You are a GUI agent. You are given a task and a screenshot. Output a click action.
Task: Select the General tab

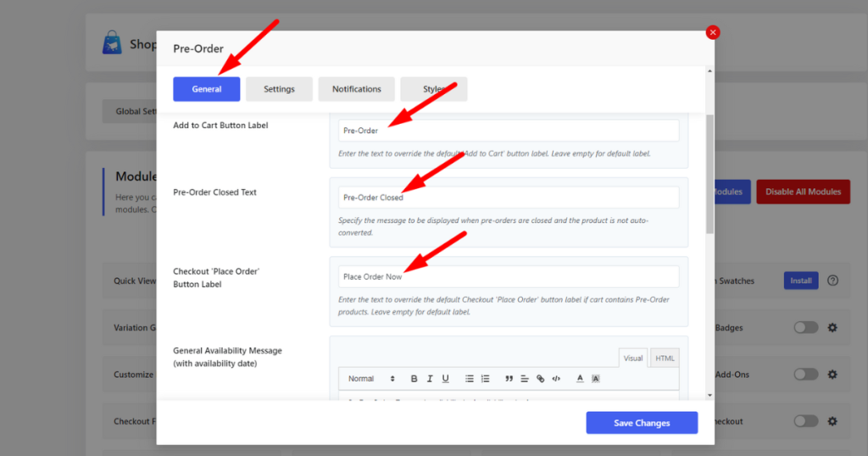(x=207, y=89)
